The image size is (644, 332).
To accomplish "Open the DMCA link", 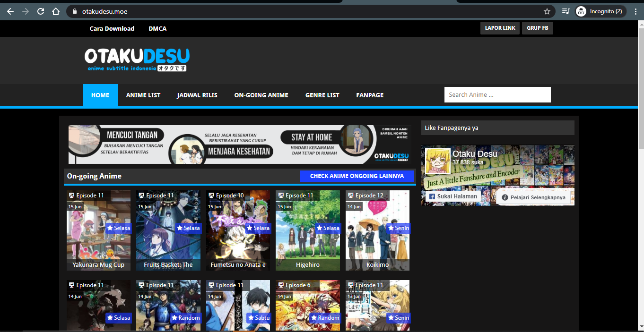I will click(x=157, y=28).
